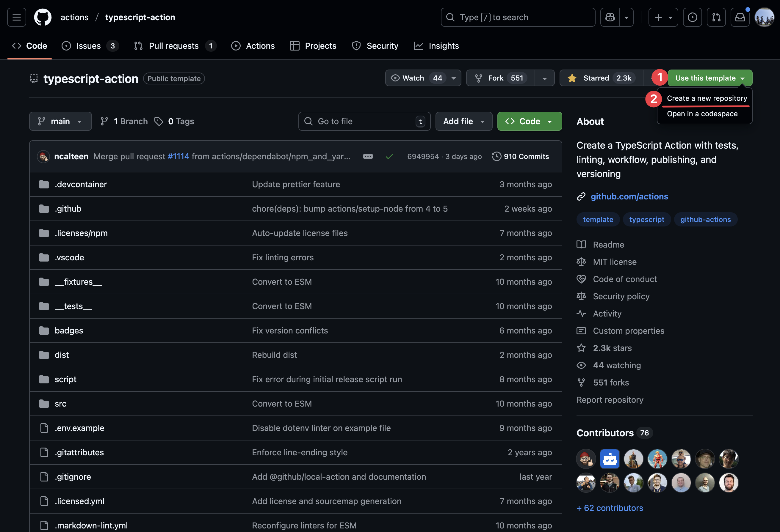This screenshot has width=780, height=532.
Task: Open the src folder icon
Action: point(44,404)
